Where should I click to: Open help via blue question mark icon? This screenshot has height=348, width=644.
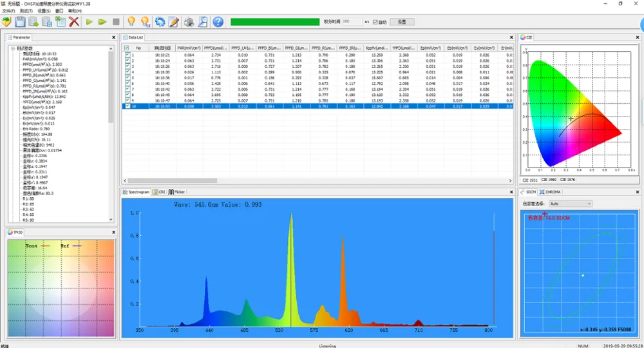pyautogui.click(x=218, y=22)
